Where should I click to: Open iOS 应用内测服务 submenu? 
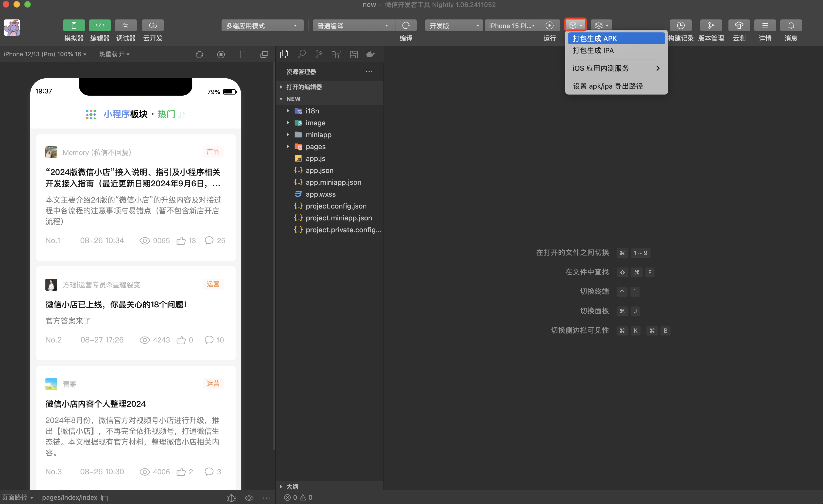616,68
